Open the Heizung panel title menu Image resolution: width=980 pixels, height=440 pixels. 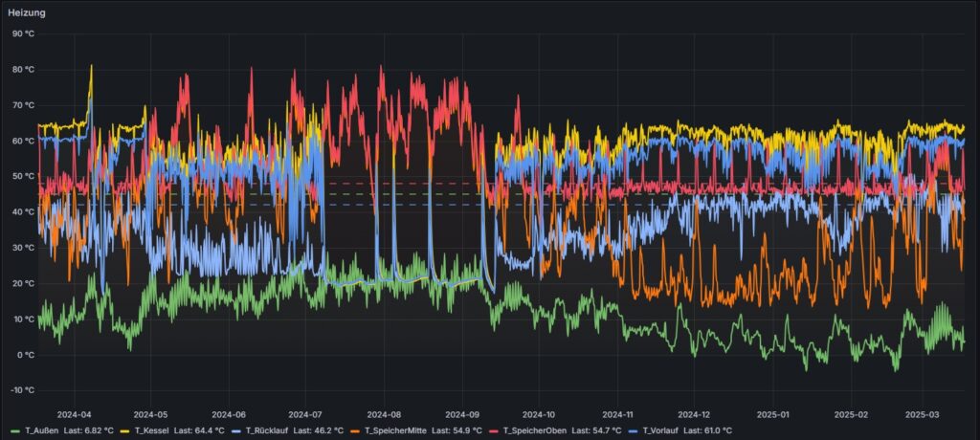27,12
